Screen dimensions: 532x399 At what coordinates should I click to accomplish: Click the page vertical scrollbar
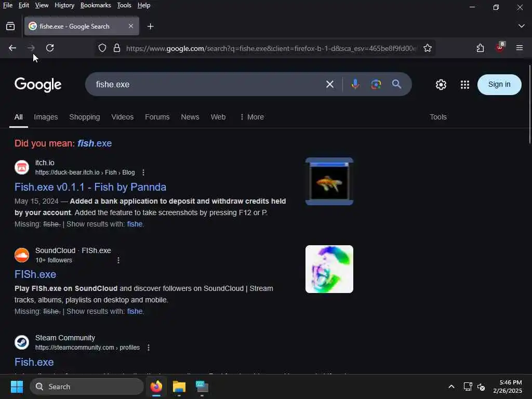(x=529, y=104)
